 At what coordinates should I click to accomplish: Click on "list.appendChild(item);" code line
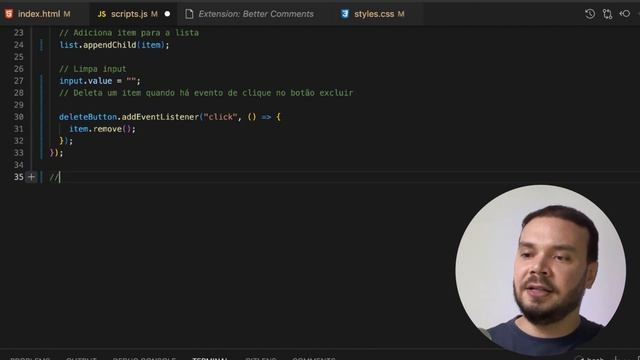tap(114, 45)
